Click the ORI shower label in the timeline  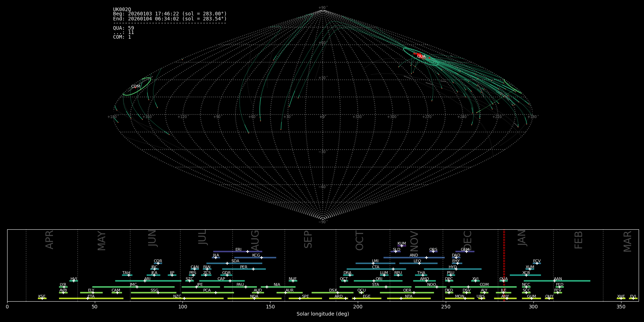click(x=379, y=279)
